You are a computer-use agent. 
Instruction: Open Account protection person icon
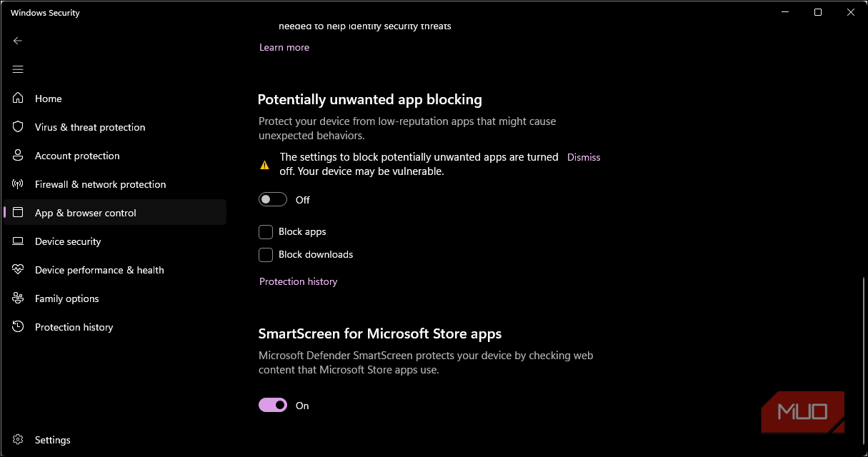[x=19, y=156]
